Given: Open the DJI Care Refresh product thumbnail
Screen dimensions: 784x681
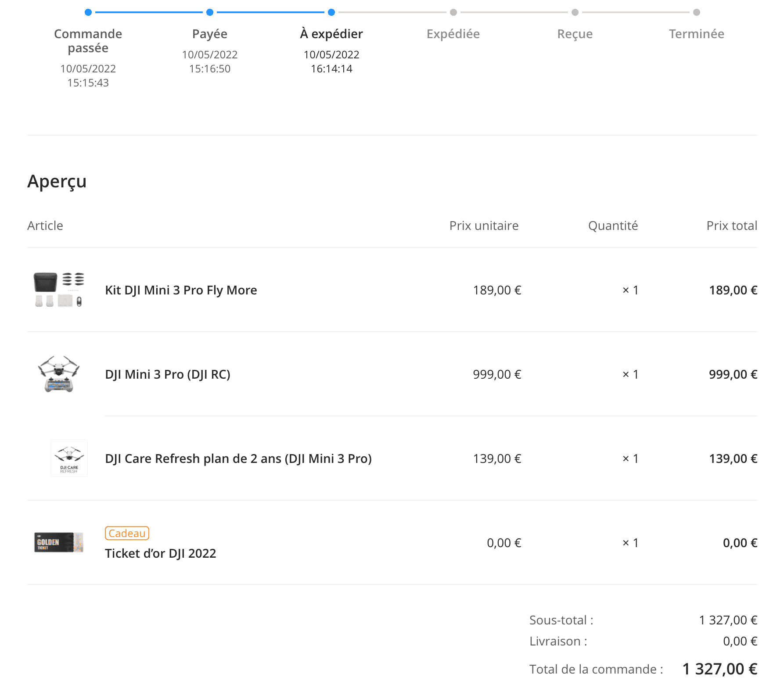Looking at the screenshot, I should pos(69,458).
